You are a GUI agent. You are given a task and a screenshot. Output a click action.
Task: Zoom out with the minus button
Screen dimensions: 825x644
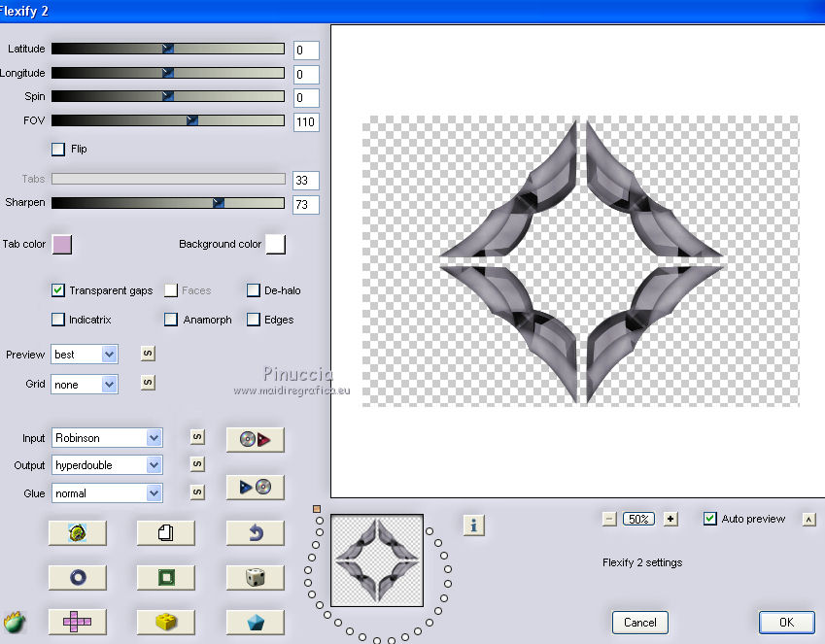pyautogui.click(x=608, y=520)
